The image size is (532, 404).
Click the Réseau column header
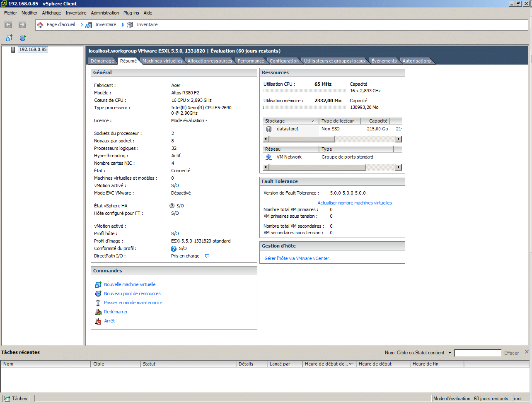click(x=291, y=149)
